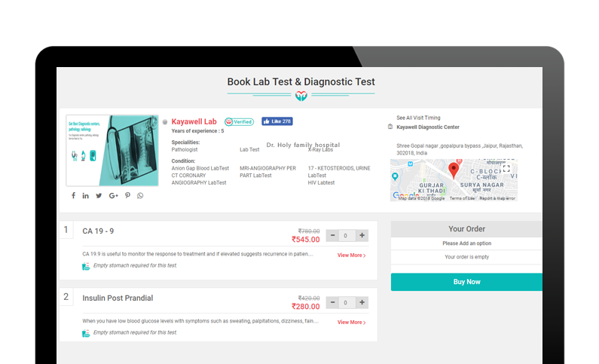
Task: Decrease Insulin Post Prandial quantity
Action: (x=332, y=302)
